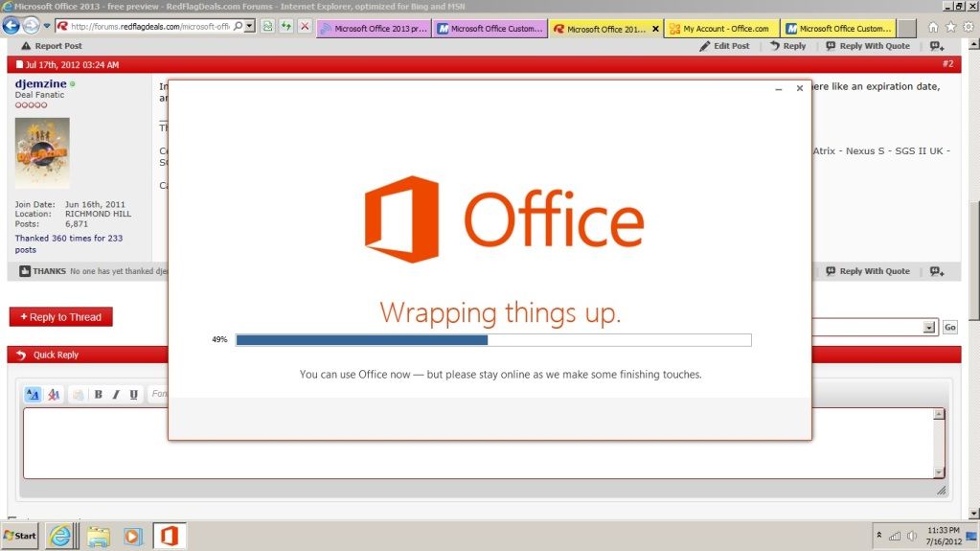Open IE Tools gear menu
The height and width of the screenshot is (551, 980).
coord(969,27)
